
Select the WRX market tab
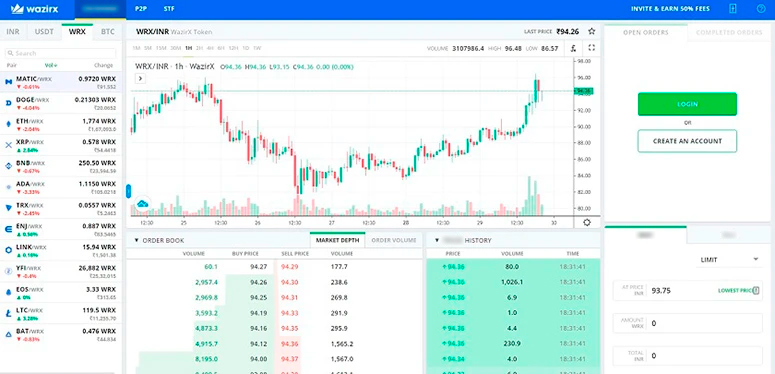[x=77, y=32]
